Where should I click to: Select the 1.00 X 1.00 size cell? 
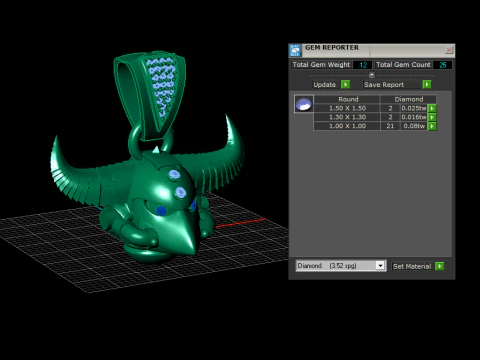click(x=347, y=126)
